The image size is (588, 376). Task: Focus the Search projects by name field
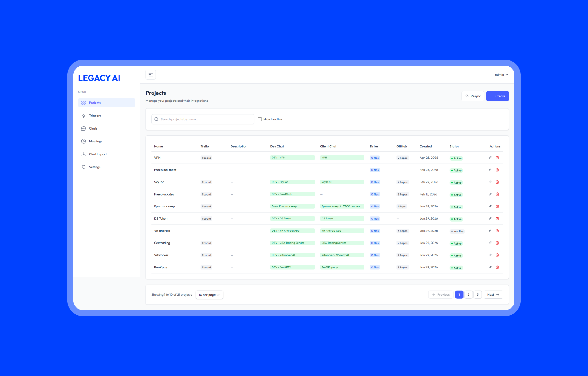tap(203, 119)
